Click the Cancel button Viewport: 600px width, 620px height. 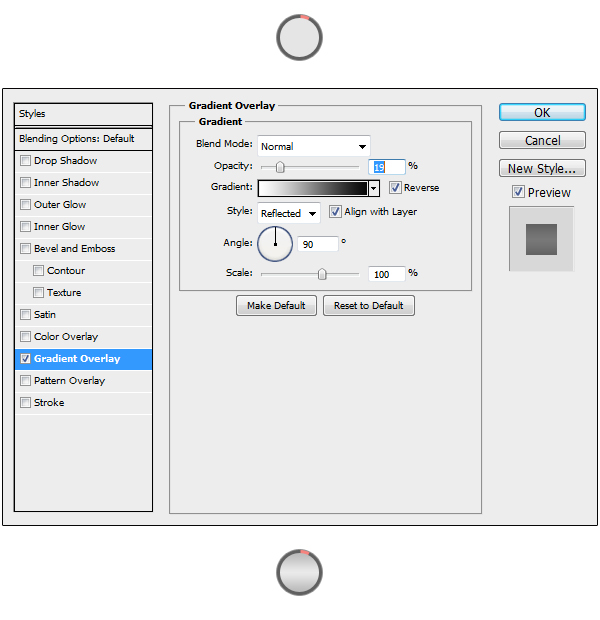(x=542, y=140)
